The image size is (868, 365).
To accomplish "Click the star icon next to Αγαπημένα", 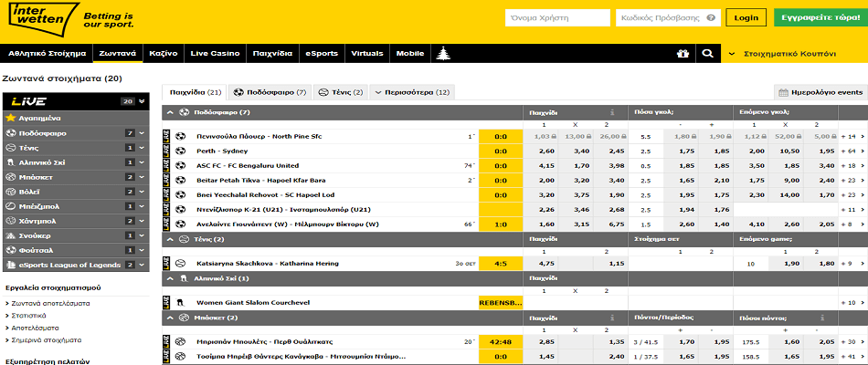I will point(10,119).
